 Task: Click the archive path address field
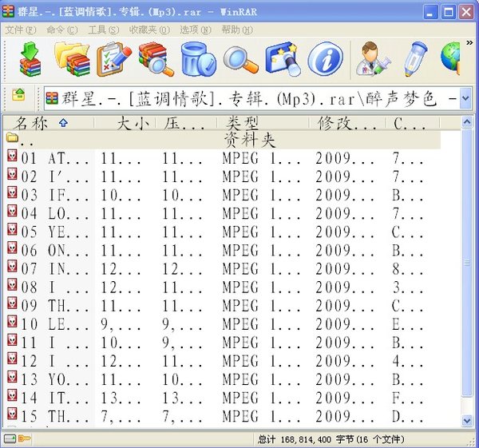pos(252,98)
